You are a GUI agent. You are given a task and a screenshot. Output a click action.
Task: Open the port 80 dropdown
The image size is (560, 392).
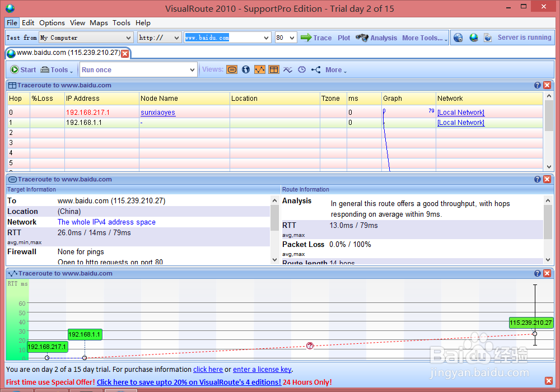[x=292, y=38]
